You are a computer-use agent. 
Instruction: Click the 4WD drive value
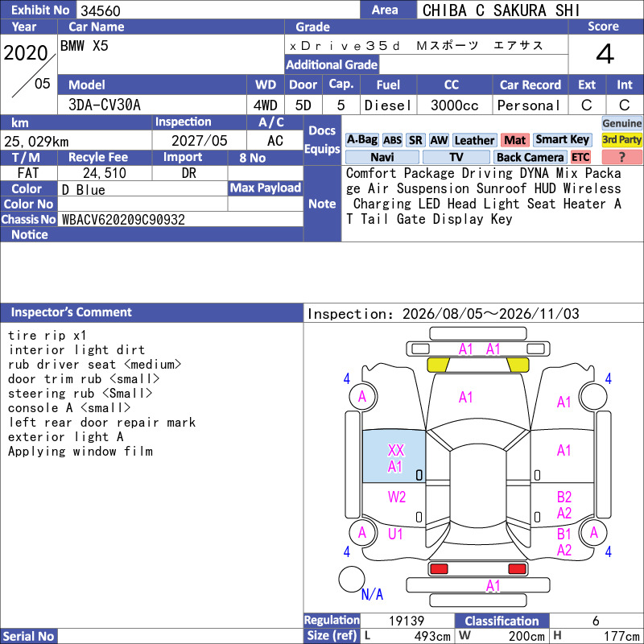pyautogui.click(x=266, y=105)
